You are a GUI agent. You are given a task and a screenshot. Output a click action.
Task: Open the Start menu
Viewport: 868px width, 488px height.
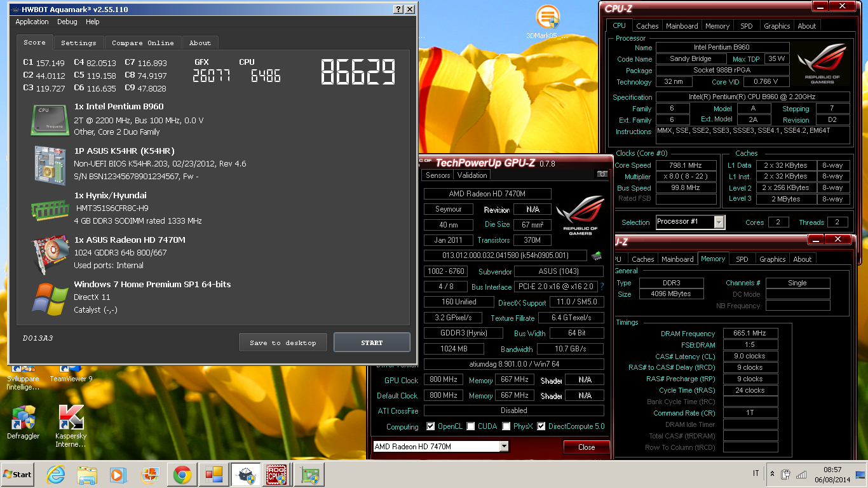pos(18,474)
